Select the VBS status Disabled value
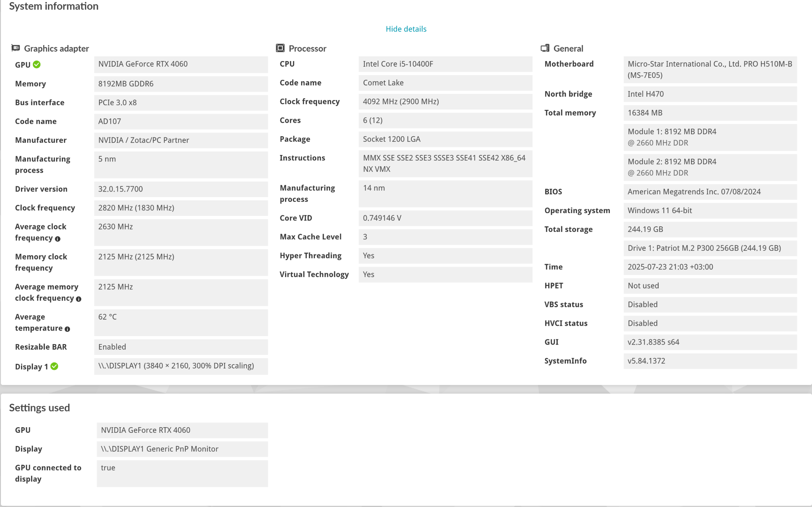Screen dimensions: 812x507 (710, 305)
